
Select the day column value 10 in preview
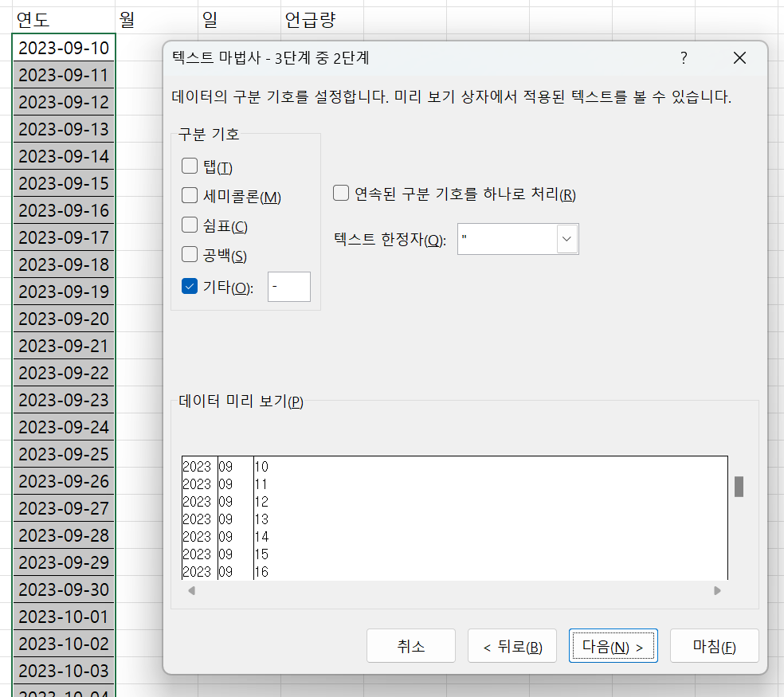click(x=261, y=467)
